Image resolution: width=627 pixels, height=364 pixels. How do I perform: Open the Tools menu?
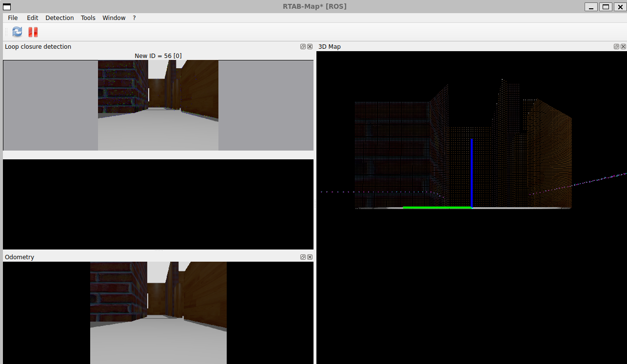(88, 18)
